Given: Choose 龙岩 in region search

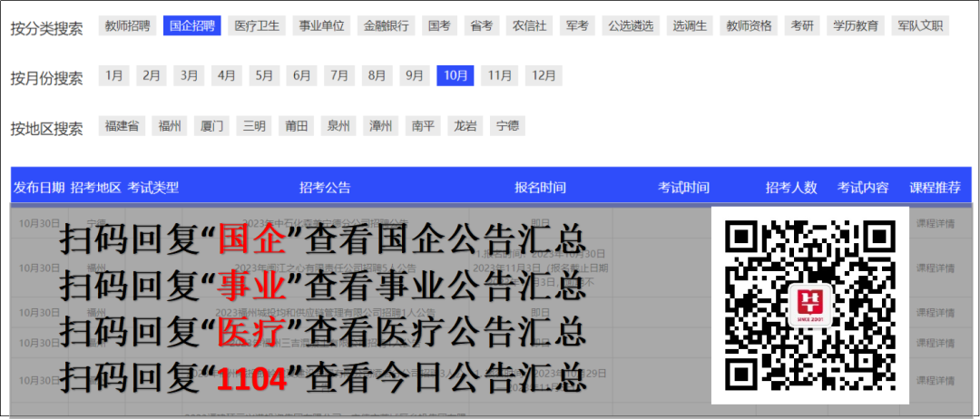Looking at the screenshot, I should pos(465,125).
